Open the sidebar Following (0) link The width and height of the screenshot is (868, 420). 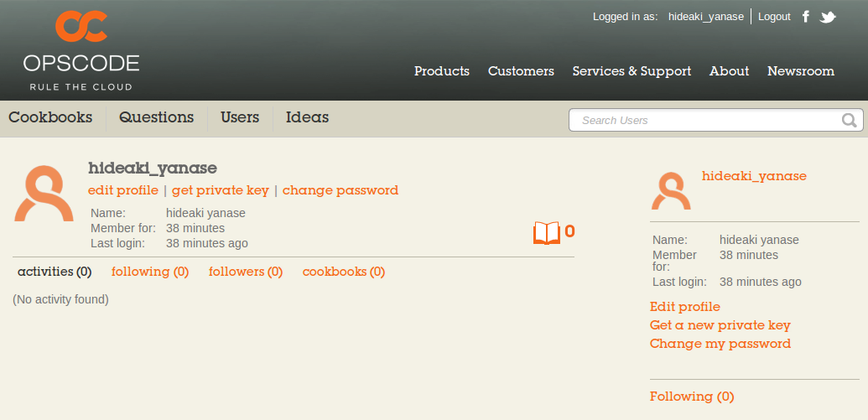(x=692, y=397)
